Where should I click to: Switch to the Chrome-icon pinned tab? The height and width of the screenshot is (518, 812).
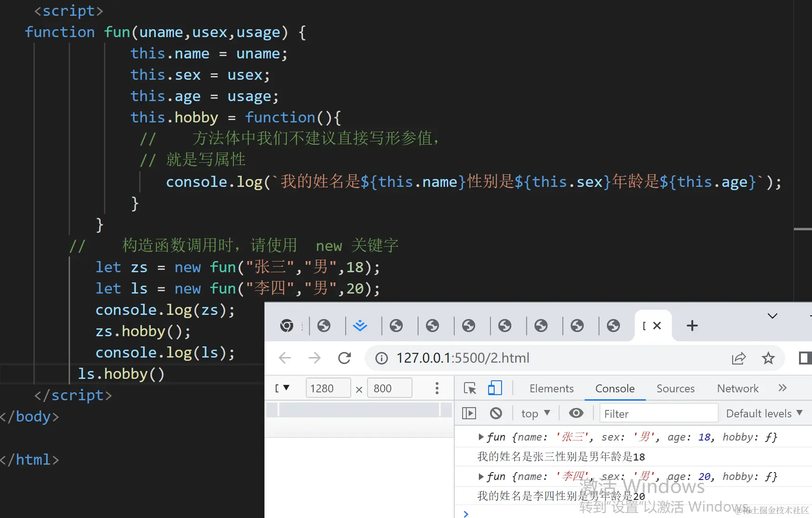[287, 326]
